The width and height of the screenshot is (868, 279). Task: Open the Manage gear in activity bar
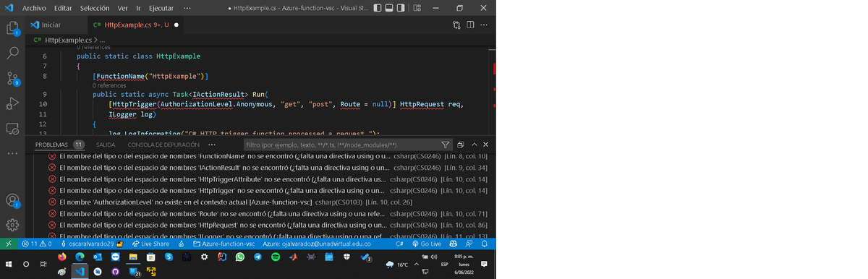(x=12, y=225)
